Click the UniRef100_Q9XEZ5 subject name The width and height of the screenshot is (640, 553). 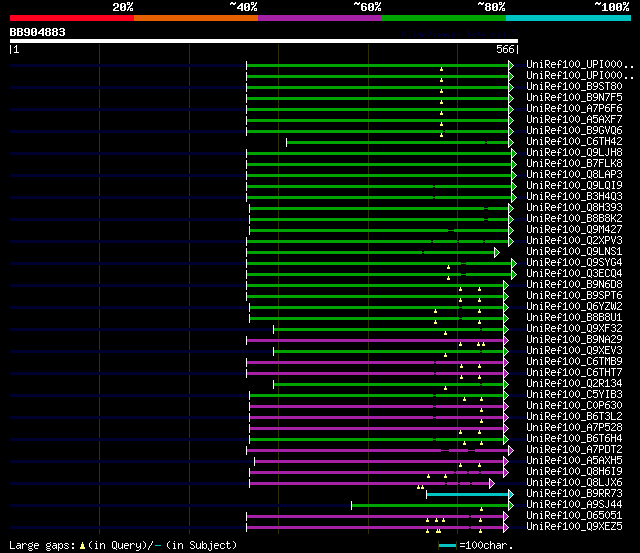574,527
